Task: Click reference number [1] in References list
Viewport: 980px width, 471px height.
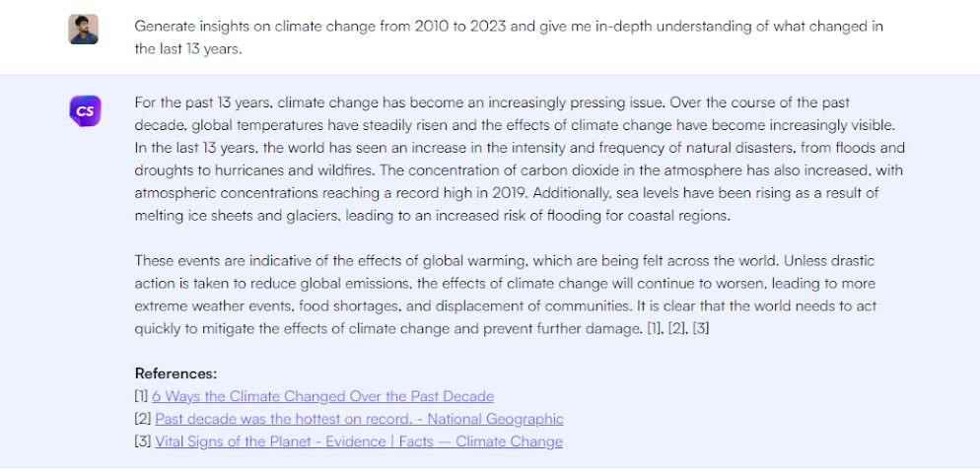Action: click(141, 396)
